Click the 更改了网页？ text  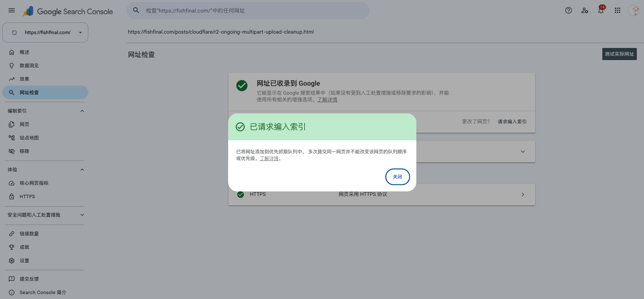pyautogui.click(x=476, y=121)
